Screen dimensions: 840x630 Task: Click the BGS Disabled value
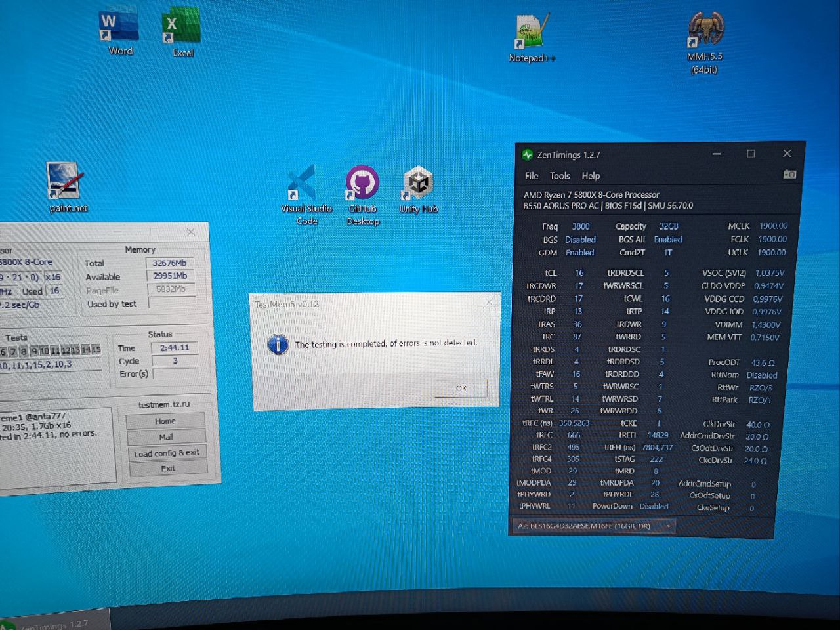(580, 240)
